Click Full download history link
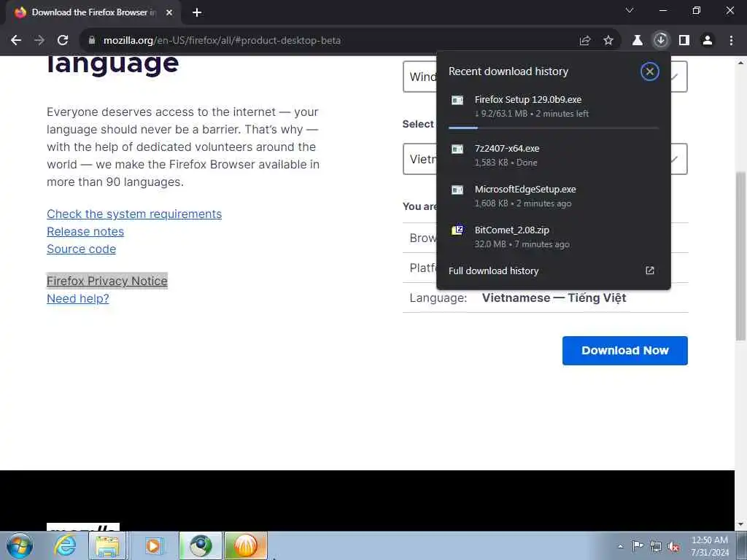Viewport: 747px width, 560px height. coord(494,271)
